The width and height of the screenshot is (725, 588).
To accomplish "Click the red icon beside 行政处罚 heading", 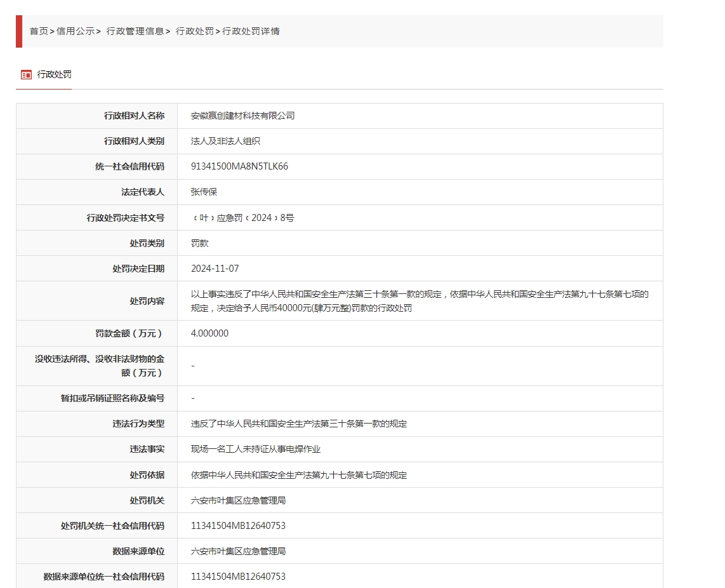I will [x=26, y=75].
